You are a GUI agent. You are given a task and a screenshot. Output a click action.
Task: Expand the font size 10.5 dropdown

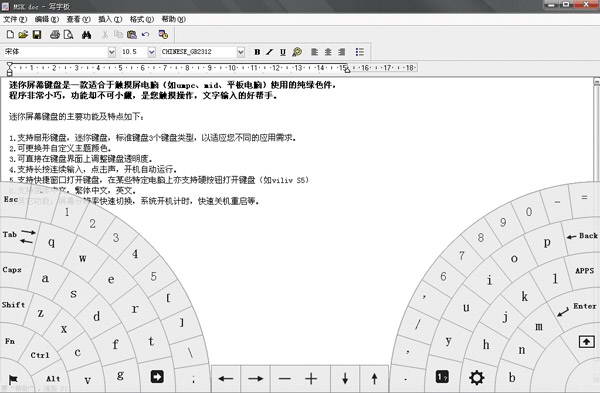[x=152, y=52]
